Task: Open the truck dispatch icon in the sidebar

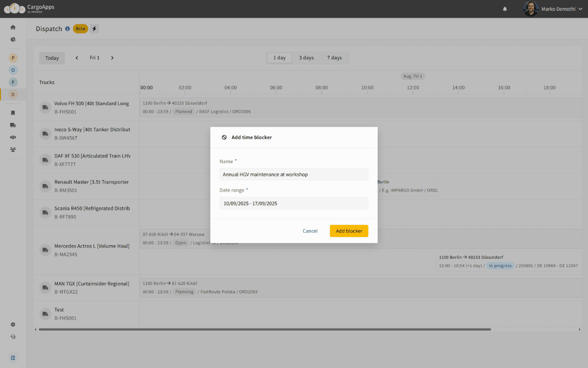Action: point(13,125)
